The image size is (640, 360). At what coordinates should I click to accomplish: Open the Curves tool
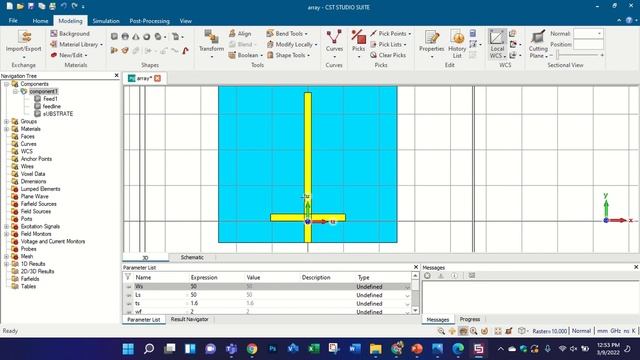point(334,43)
